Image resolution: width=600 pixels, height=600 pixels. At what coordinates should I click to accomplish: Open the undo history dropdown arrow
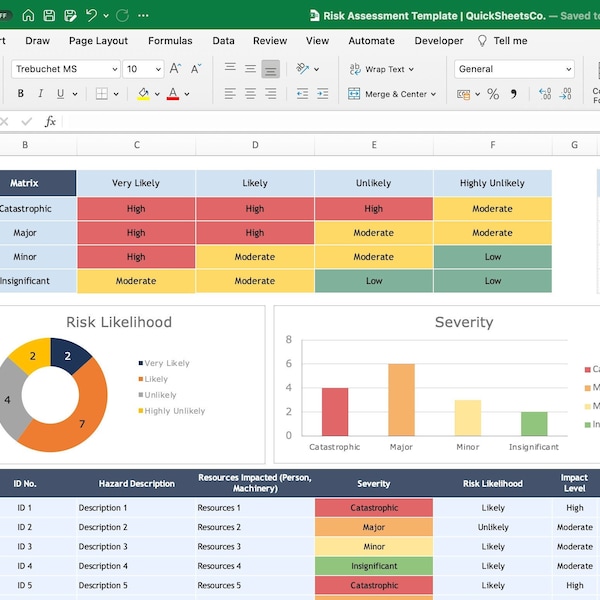coord(106,16)
